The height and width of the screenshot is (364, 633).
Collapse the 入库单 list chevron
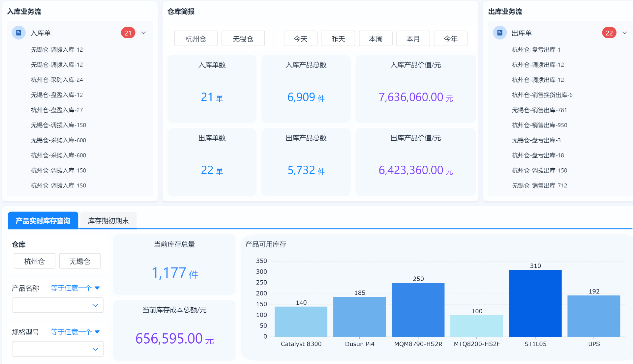[x=143, y=33]
